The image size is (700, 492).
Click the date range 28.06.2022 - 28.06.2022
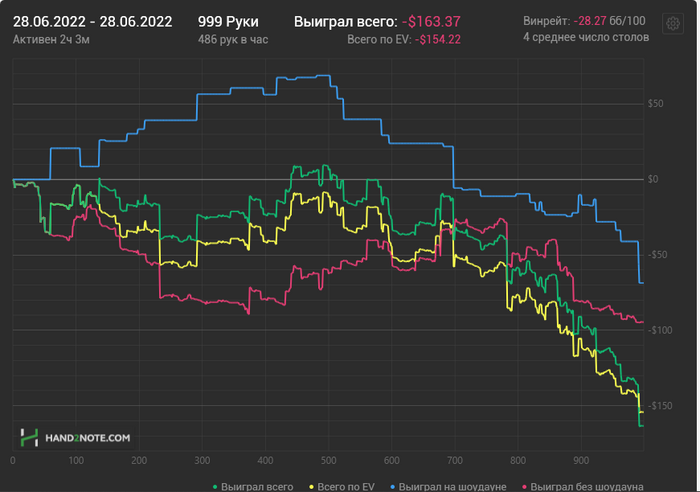pos(92,21)
